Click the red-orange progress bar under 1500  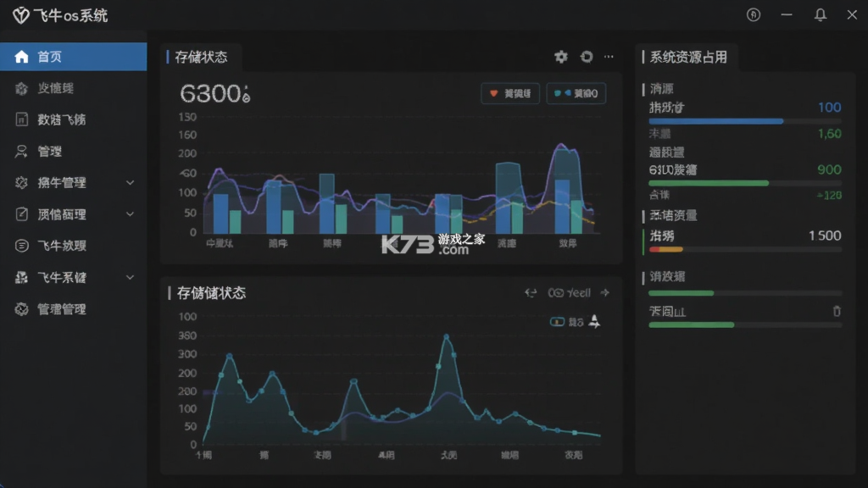point(666,250)
